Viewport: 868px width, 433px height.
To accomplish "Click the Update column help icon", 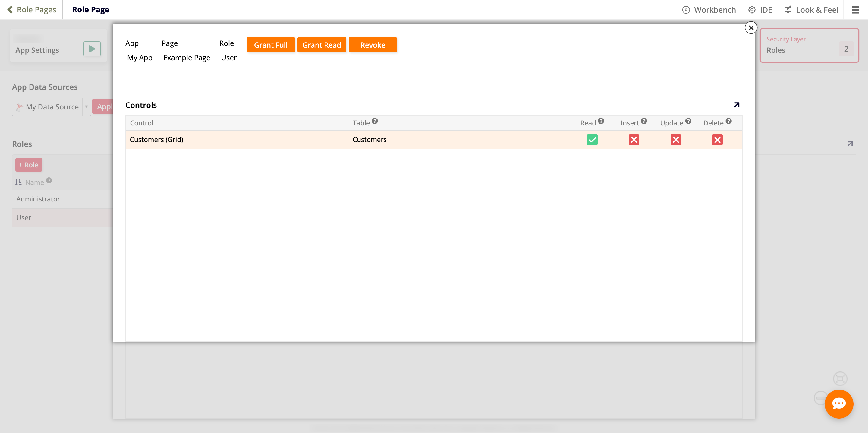I will coord(688,121).
